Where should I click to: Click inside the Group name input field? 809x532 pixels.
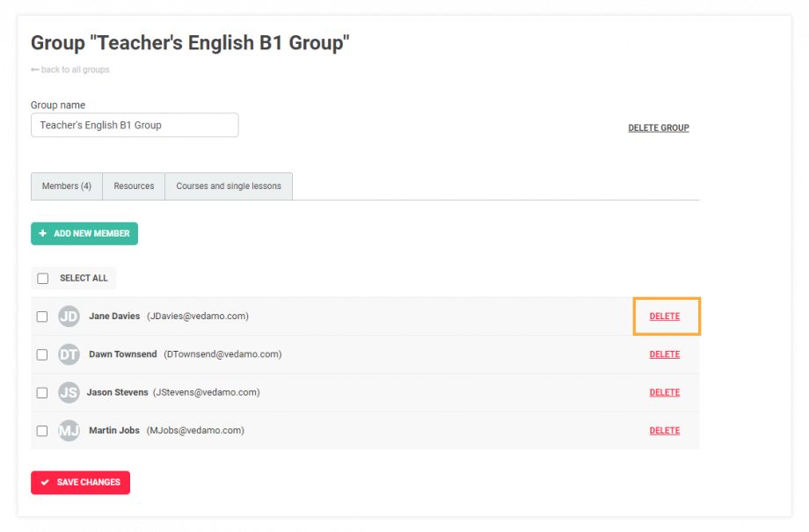134,125
